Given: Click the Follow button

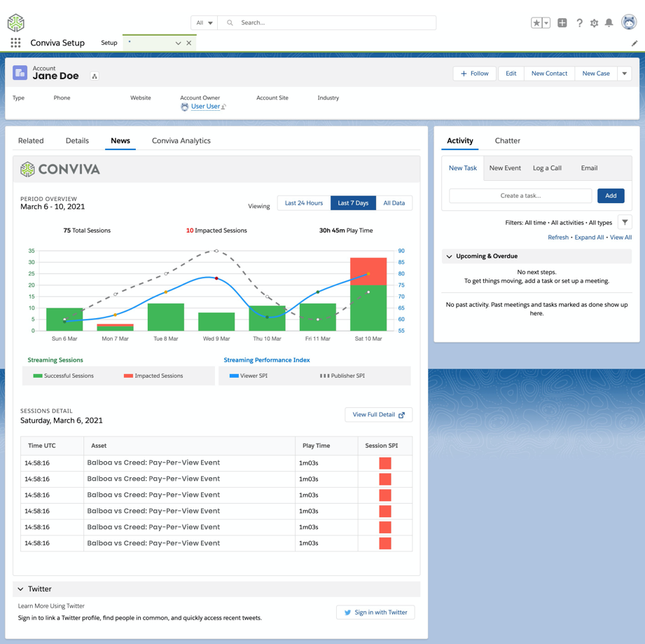Looking at the screenshot, I should pos(475,74).
